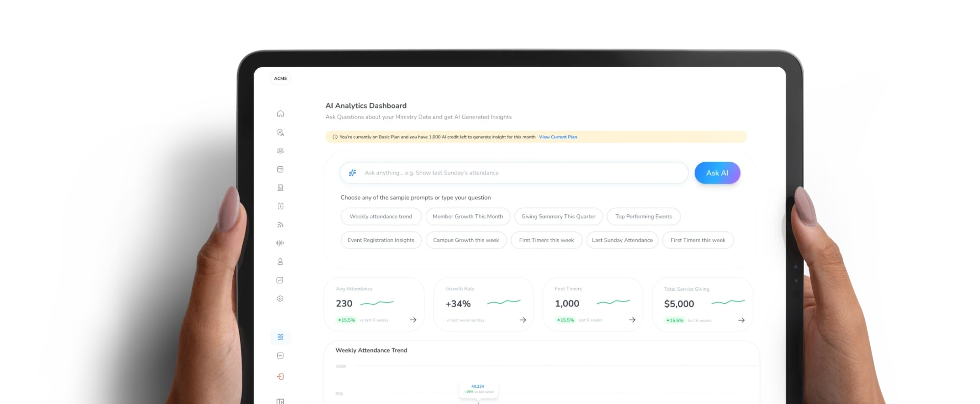Open the members group icon
980x404 pixels.
[x=280, y=151]
